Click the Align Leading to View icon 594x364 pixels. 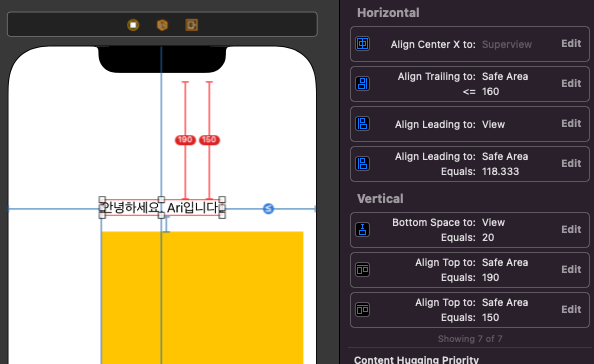[x=363, y=124]
